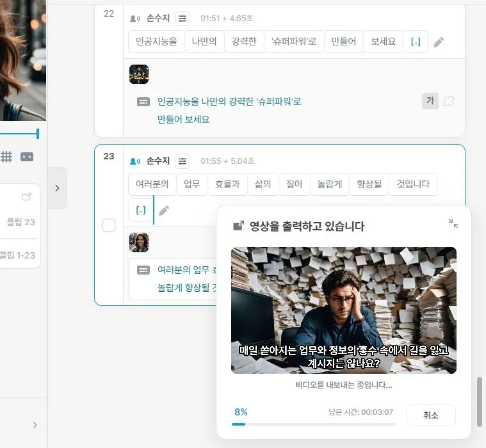Toggle grid overlay icon under preview

(x=6, y=157)
